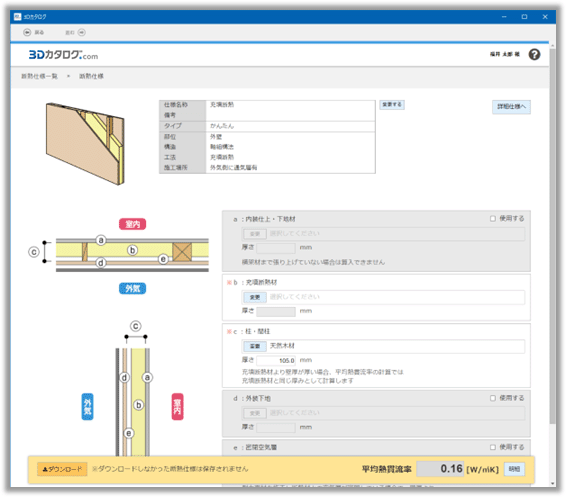This screenshot has height=497, width=566.
Task: Click the blue 外気 label below the horizontal section
Action: (132, 288)
